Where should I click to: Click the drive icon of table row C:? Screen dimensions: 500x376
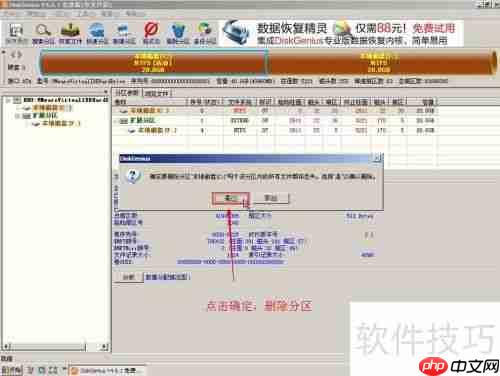[x=124, y=111]
